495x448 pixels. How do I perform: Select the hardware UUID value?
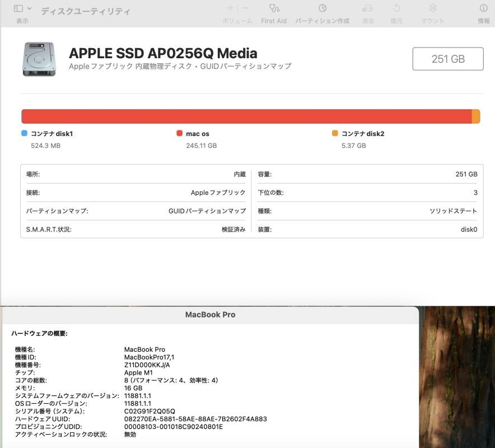coord(195,419)
